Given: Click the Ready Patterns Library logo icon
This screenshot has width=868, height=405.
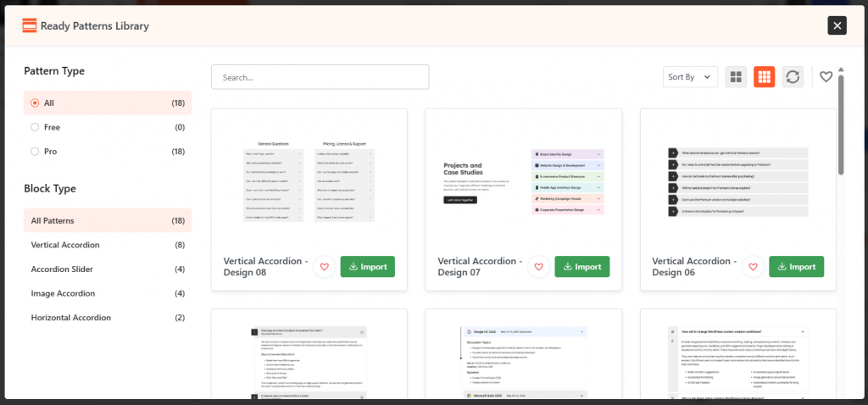Looking at the screenshot, I should pyautogui.click(x=29, y=25).
